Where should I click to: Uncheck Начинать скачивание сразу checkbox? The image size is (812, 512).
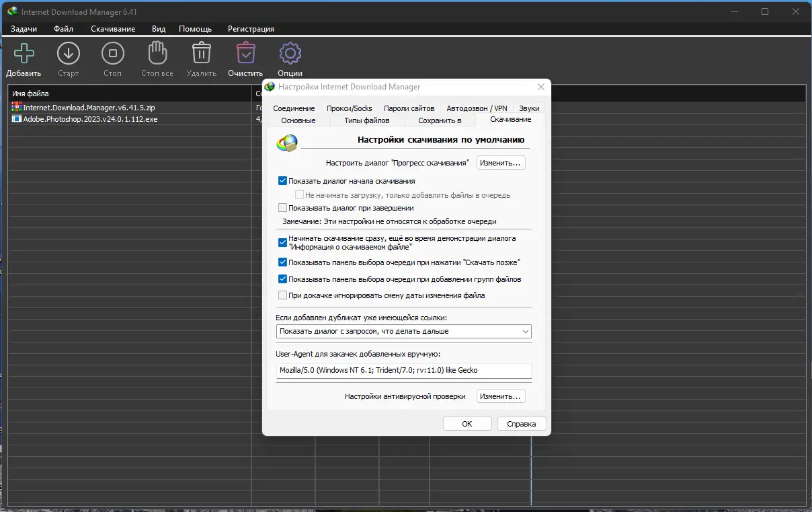[282, 242]
